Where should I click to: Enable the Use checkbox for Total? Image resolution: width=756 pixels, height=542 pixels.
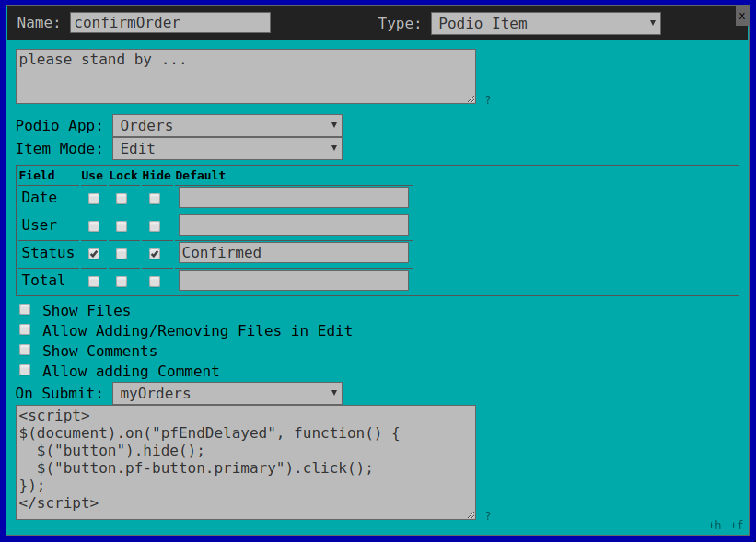(94, 282)
